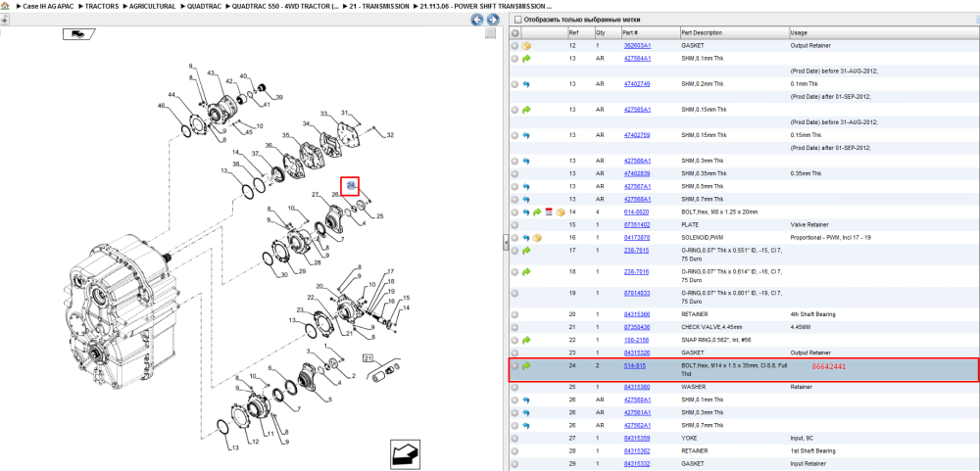Open part number link 84315360
Screen dimensions: 980x471
637,388
